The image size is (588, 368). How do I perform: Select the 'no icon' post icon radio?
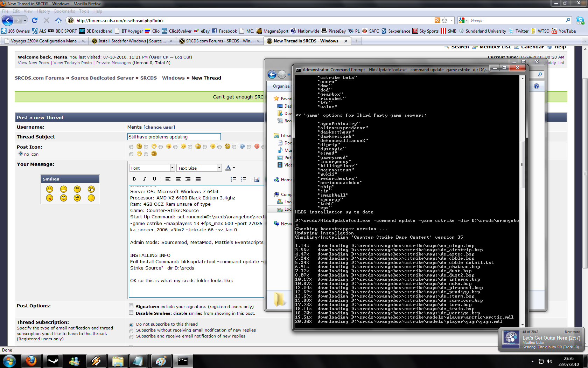tap(21, 154)
